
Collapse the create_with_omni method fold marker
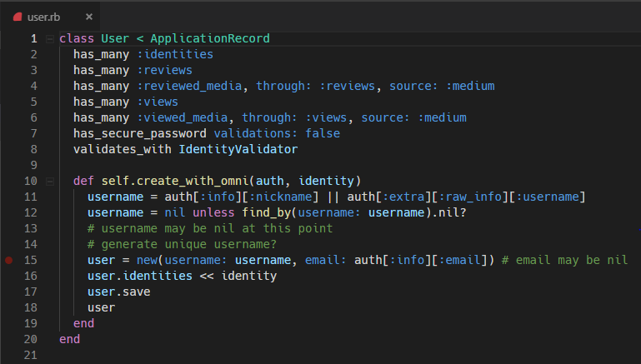tap(50, 182)
